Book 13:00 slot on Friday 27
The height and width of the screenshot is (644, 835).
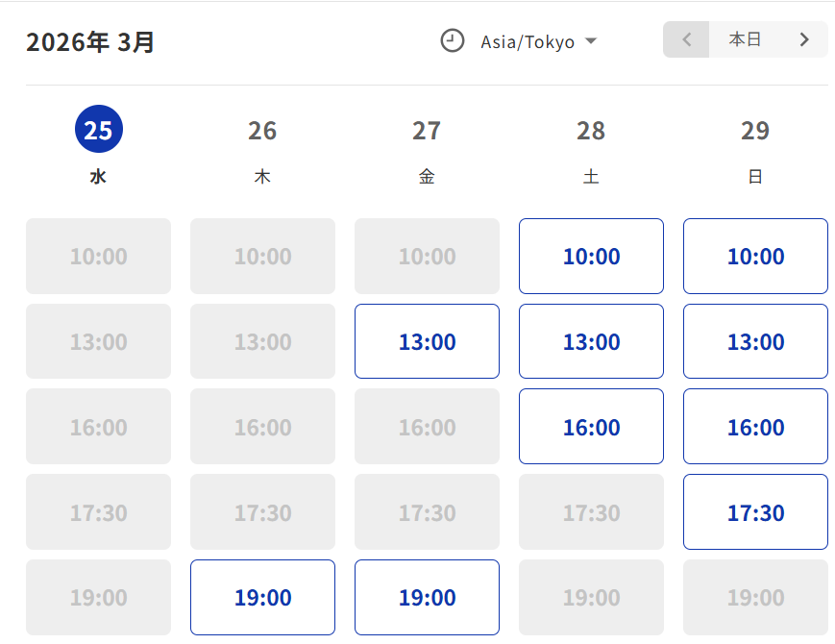pos(427,341)
